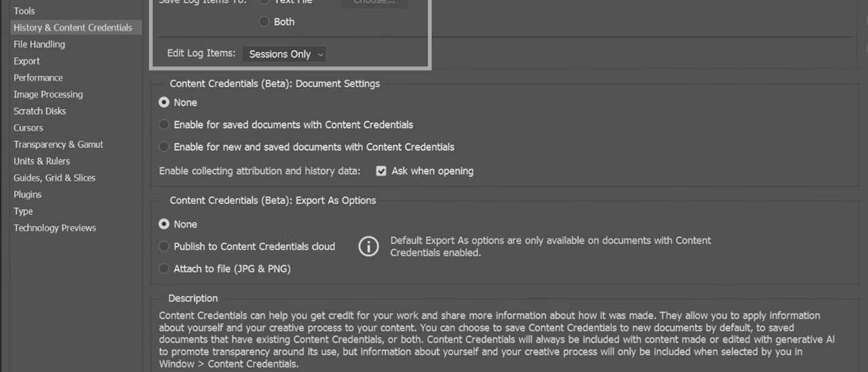Open the Edit Log Items dropdown

[x=284, y=54]
